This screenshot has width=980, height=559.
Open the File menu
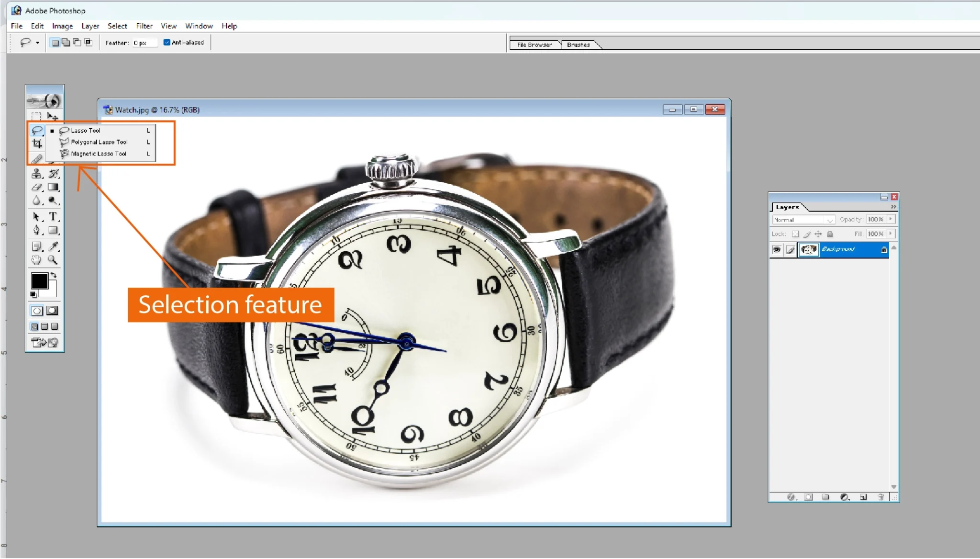point(17,26)
